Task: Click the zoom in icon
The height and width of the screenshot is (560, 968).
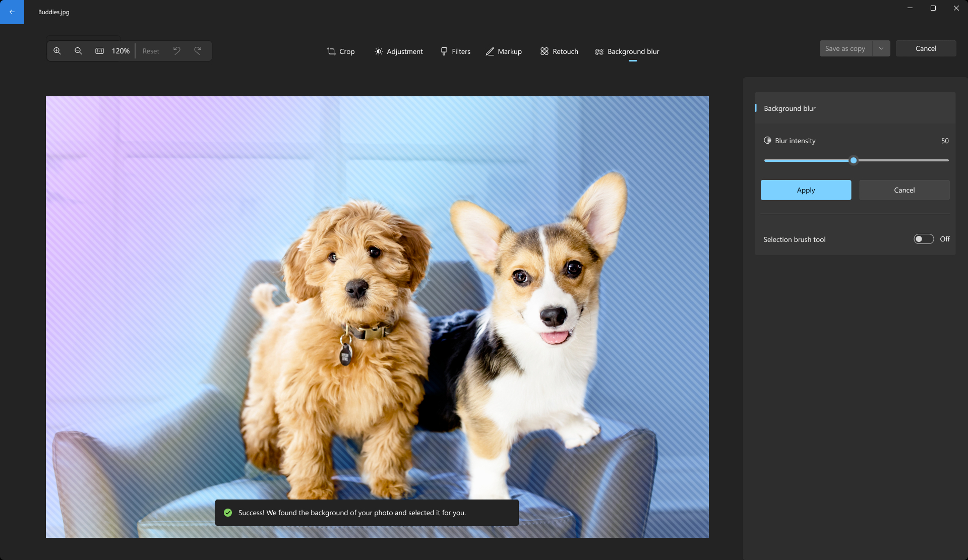Action: tap(56, 51)
